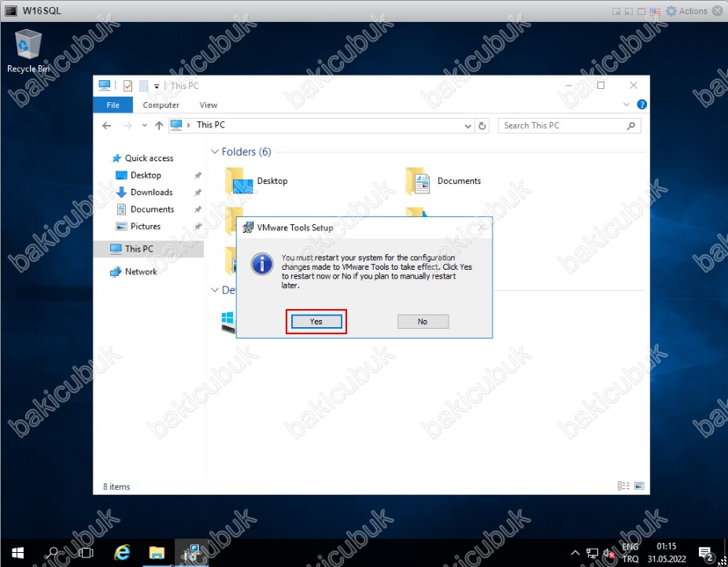728x567 pixels.
Task: Open the Actions menu in the console toolbar
Action: coord(686,11)
